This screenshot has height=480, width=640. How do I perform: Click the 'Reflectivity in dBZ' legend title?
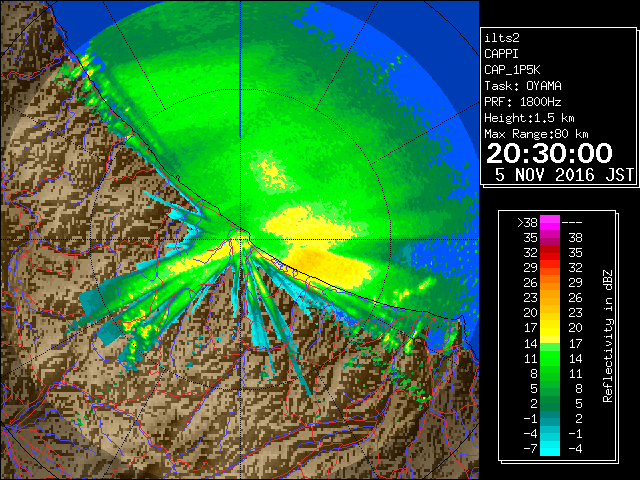point(607,336)
